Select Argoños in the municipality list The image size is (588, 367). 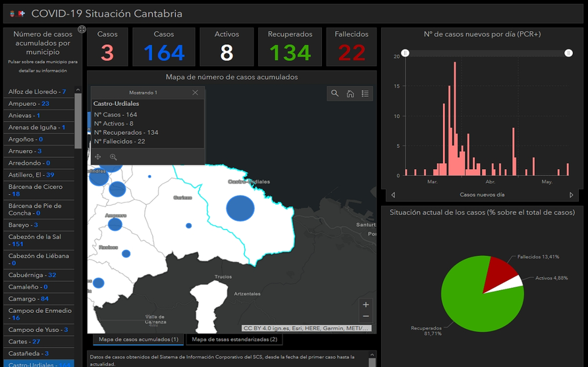[39, 139]
